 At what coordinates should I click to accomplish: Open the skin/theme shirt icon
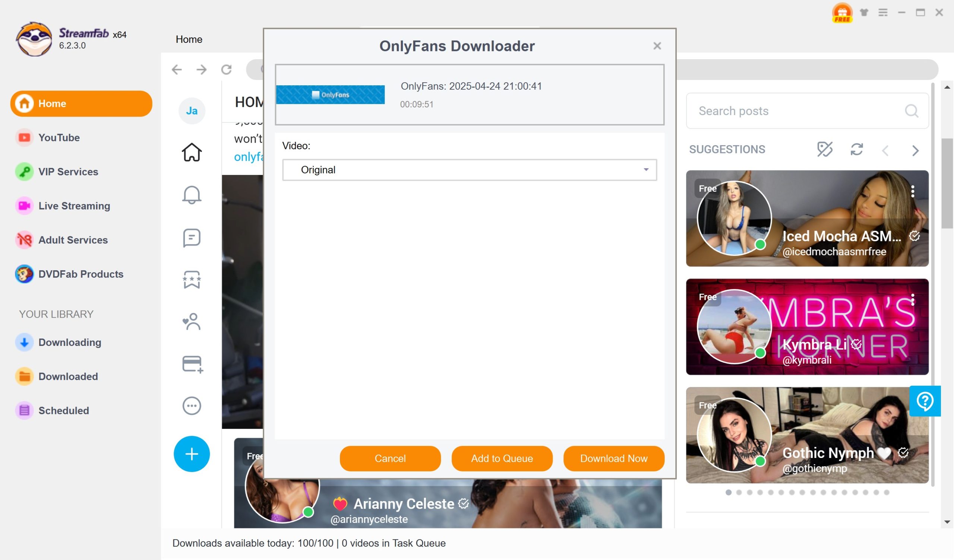click(864, 13)
